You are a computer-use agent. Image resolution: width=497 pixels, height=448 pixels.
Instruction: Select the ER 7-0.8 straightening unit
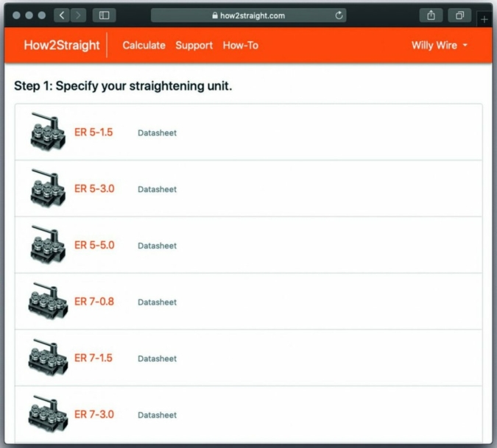[94, 302]
